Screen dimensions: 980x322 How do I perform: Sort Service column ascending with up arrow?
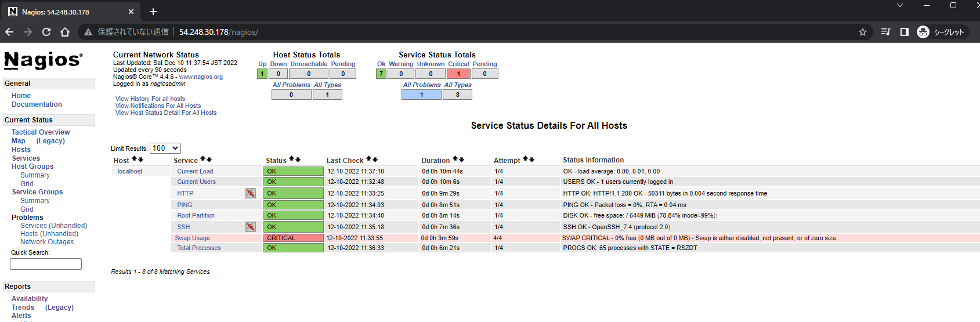203,159
